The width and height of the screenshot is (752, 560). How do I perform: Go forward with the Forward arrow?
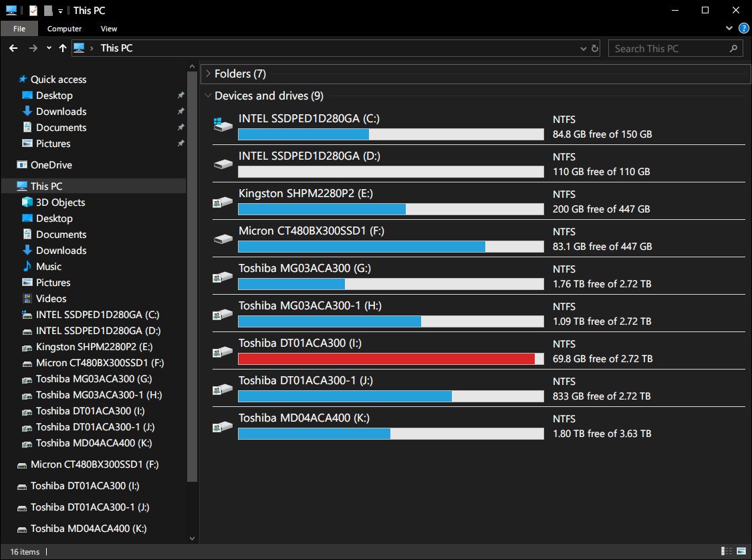pyautogui.click(x=33, y=48)
